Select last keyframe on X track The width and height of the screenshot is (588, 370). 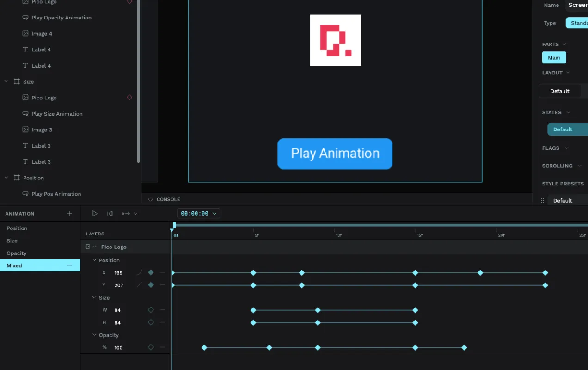[x=545, y=273]
